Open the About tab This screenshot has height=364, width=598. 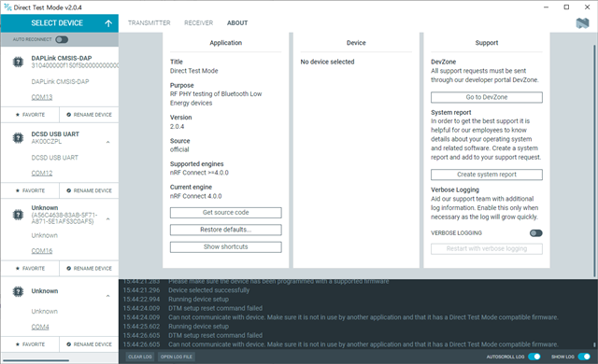(x=237, y=23)
